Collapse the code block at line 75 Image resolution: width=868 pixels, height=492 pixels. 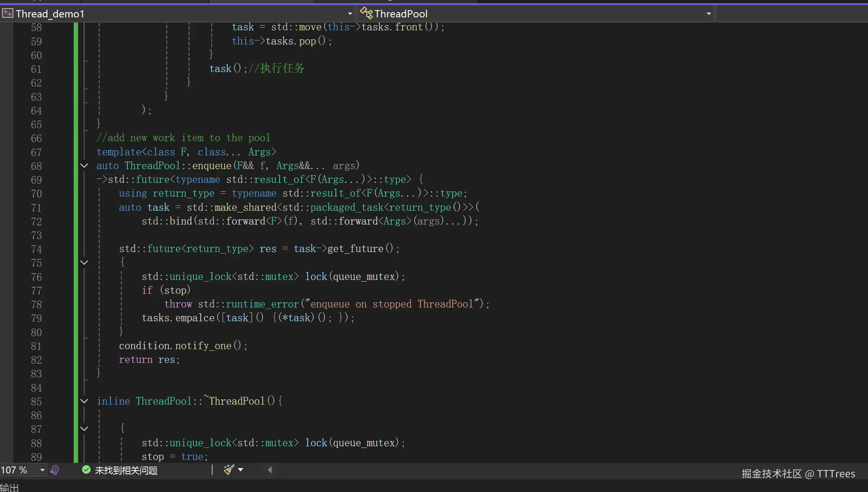[x=84, y=263]
